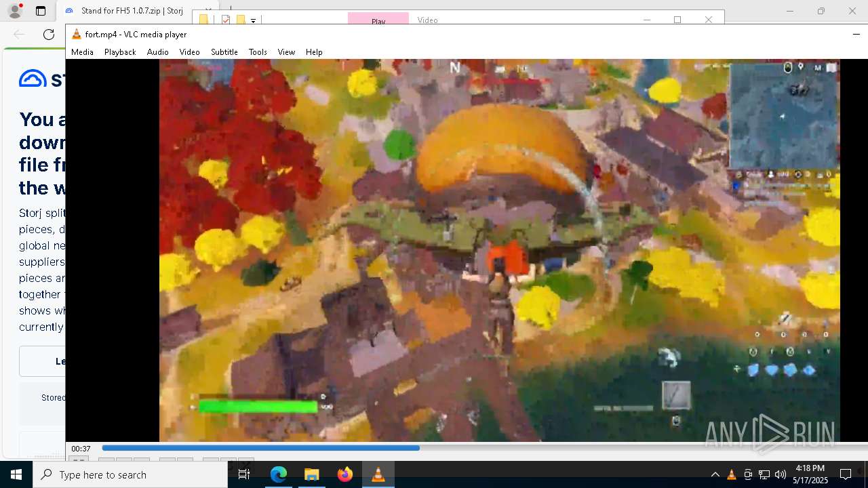Open the Subtitle menu
868x488 pixels.
(224, 52)
